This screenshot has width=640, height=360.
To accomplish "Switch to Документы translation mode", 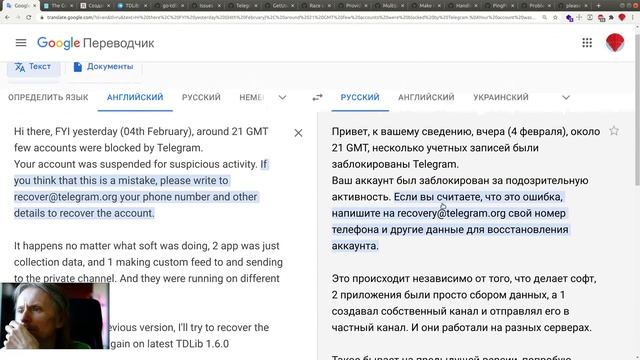I will point(103,67).
